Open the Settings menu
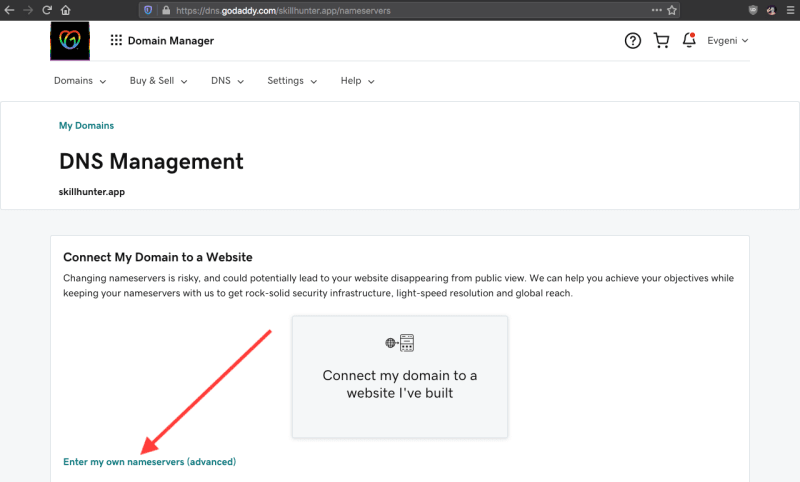The width and height of the screenshot is (800, 482). [292, 81]
